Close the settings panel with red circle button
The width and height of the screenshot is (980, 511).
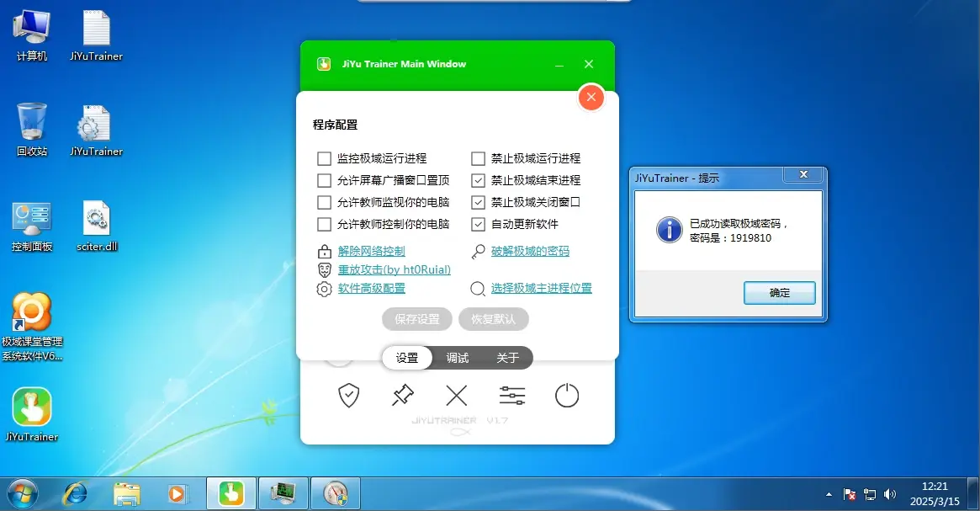click(x=591, y=97)
